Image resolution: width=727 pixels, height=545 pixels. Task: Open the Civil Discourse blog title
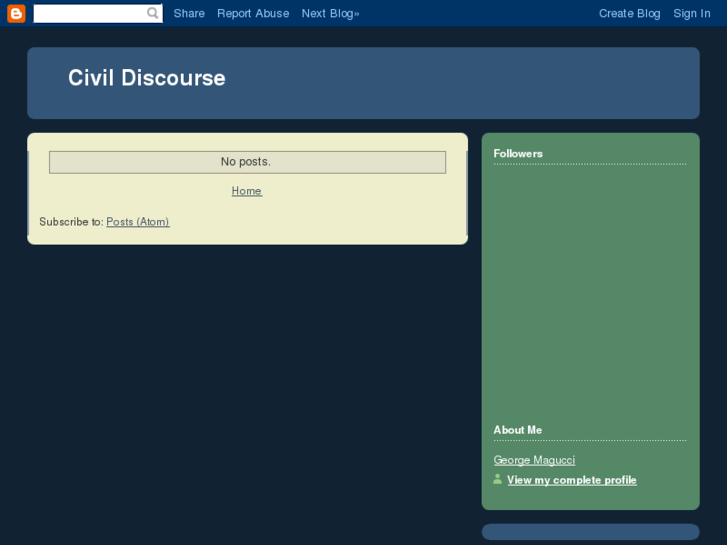coord(147,78)
